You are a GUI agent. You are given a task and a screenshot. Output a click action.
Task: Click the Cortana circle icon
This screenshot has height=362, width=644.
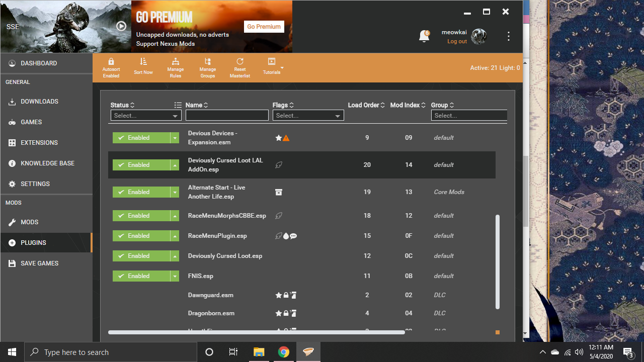[209, 352]
